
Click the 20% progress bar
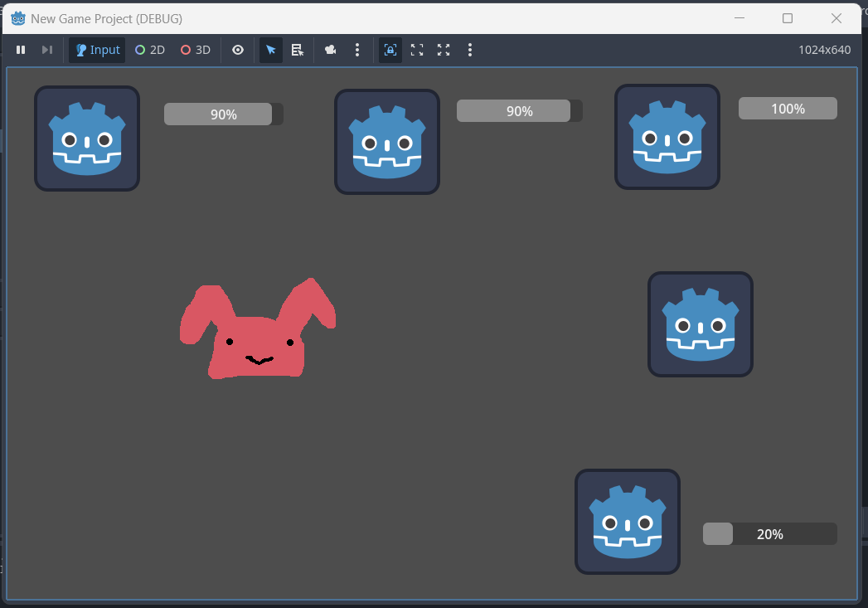(770, 534)
